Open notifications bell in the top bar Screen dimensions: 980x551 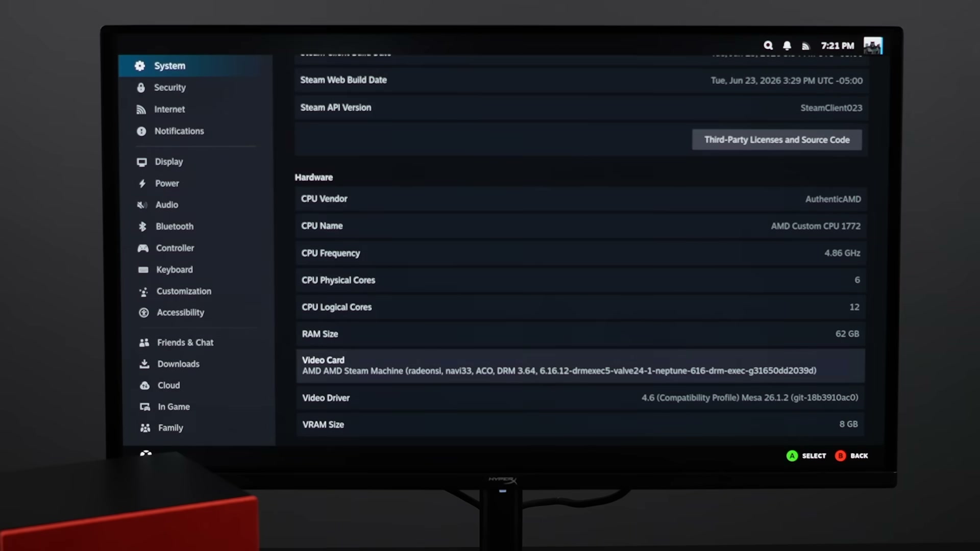(787, 46)
